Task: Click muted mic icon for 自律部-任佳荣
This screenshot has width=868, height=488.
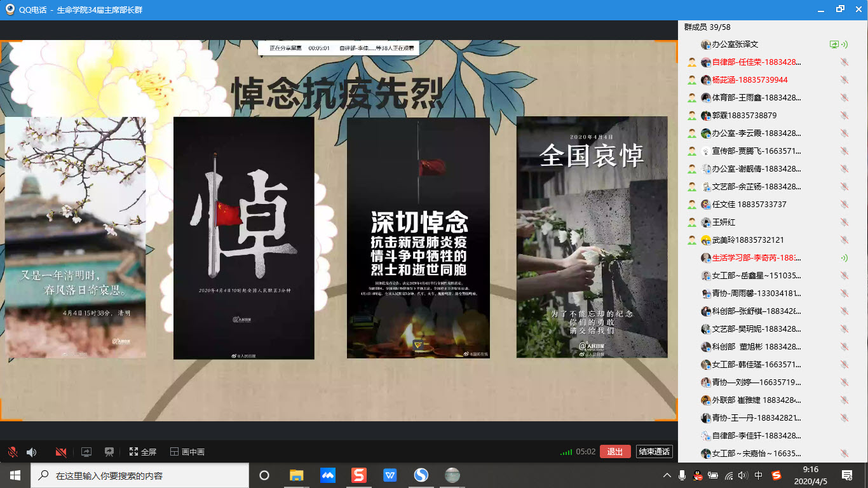Action: coord(844,62)
